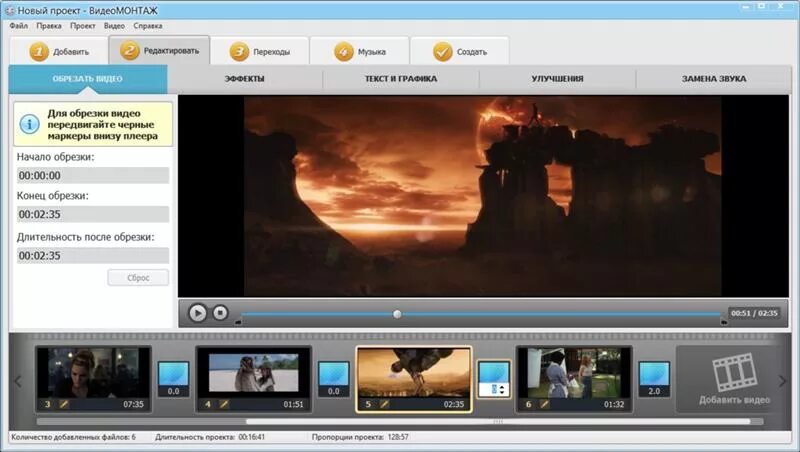Click the Сброс button
Viewport: 800px width, 452px height.
(138, 278)
